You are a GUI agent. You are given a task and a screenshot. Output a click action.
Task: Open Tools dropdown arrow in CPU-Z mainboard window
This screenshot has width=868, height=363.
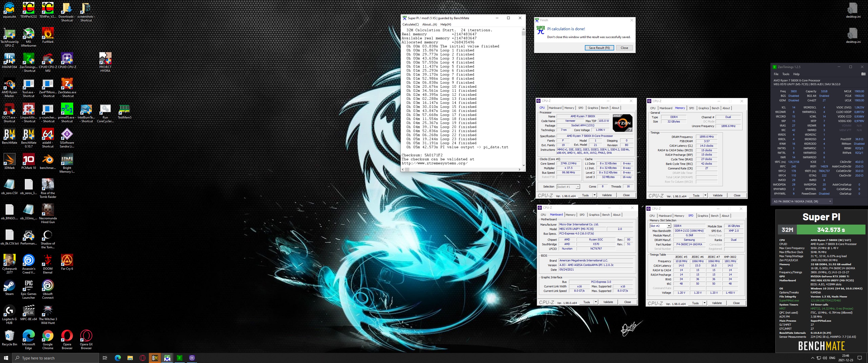[596, 302]
